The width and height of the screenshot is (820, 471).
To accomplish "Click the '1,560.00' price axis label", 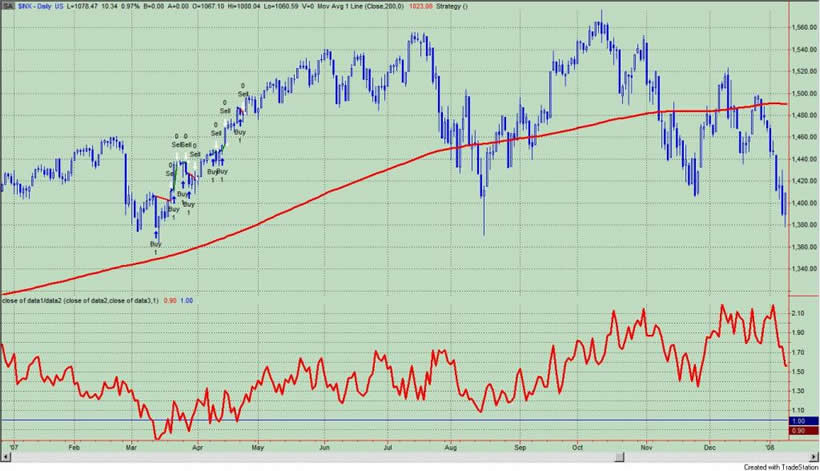I will point(804,28).
